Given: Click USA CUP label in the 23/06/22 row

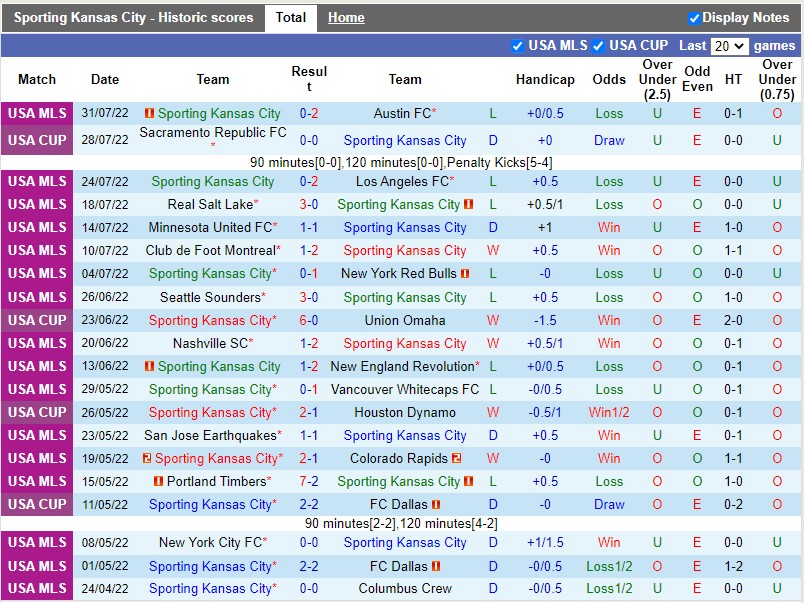Looking at the screenshot, I should click(x=37, y=320).
